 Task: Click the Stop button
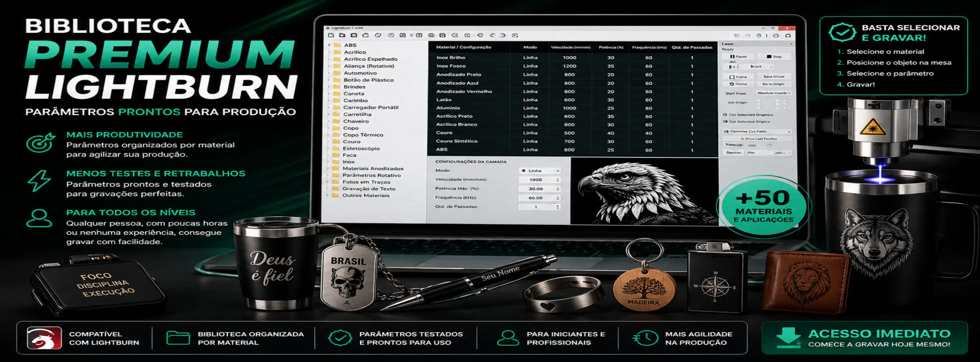tap(774, 57)
